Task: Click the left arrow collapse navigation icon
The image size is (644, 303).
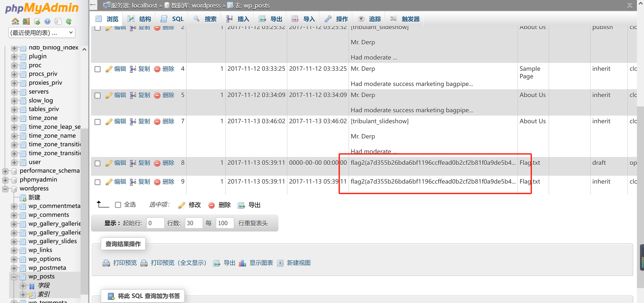Action: (x=93, y=5)
